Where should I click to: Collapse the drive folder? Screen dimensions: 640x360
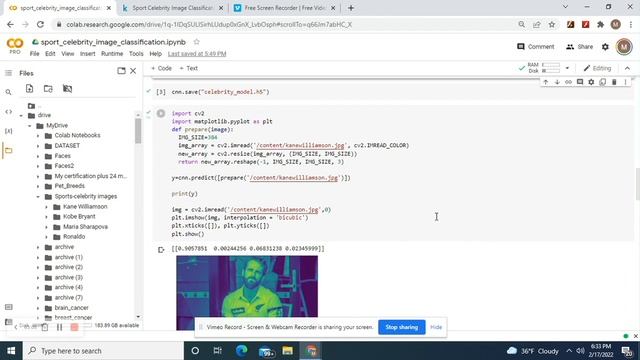pos(21,116)
